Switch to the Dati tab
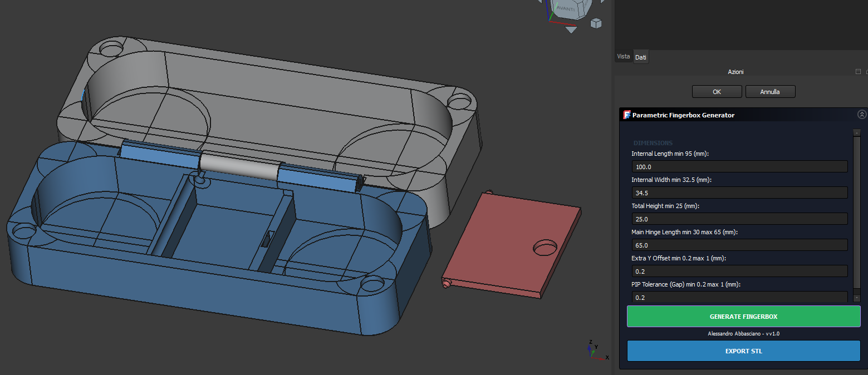 coord(641,57)
